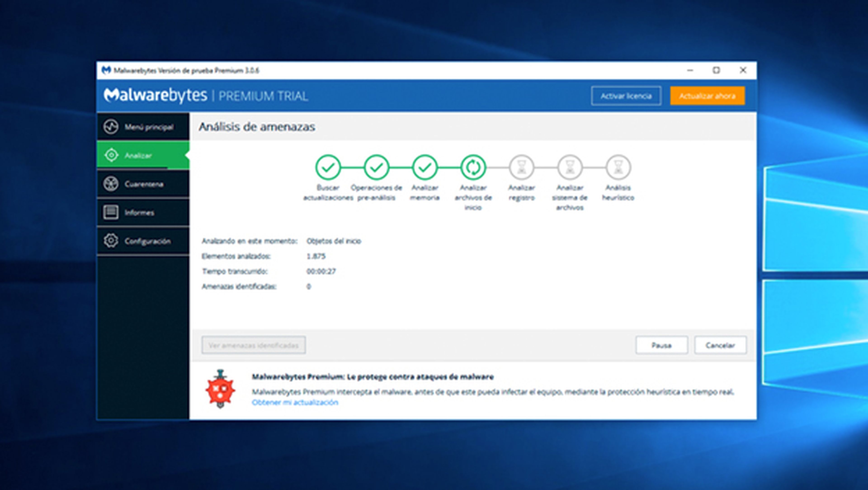Click the PREMIUM TRIAL header text
Viewport: 868px width, 490px height.
point(263,96)
